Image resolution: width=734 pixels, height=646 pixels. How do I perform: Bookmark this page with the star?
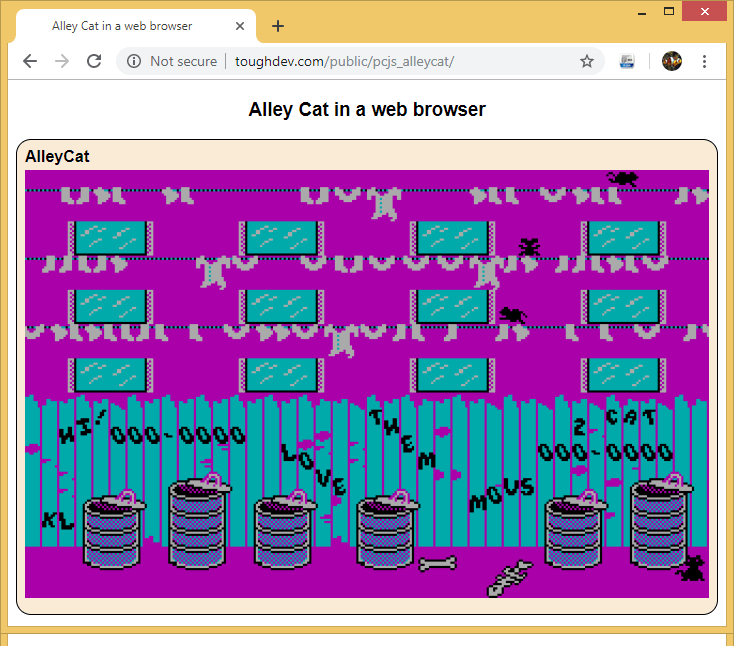587,61
